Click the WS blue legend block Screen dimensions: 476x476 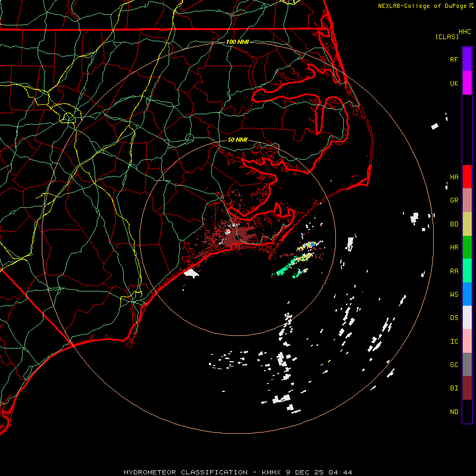click(467, 294)
